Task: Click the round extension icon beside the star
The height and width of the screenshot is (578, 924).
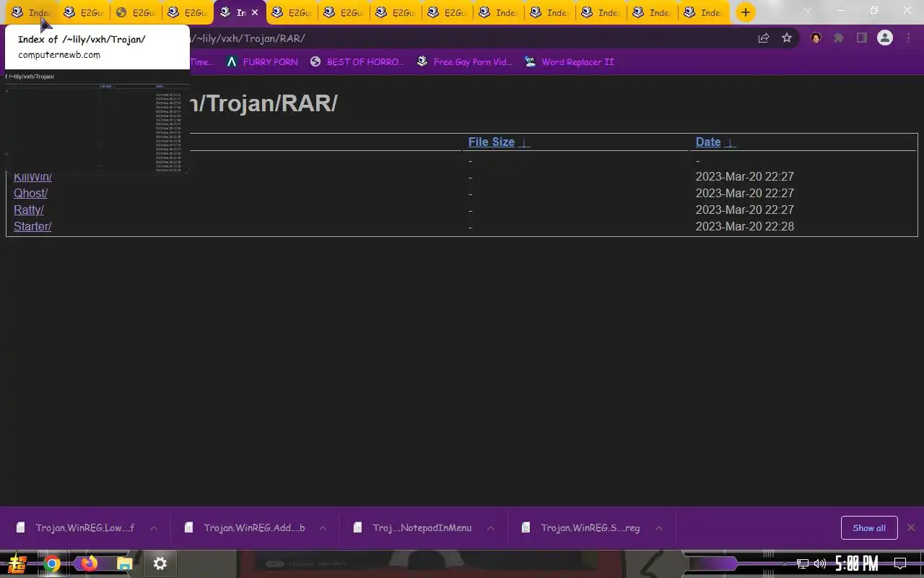Action: pos(816,38)
